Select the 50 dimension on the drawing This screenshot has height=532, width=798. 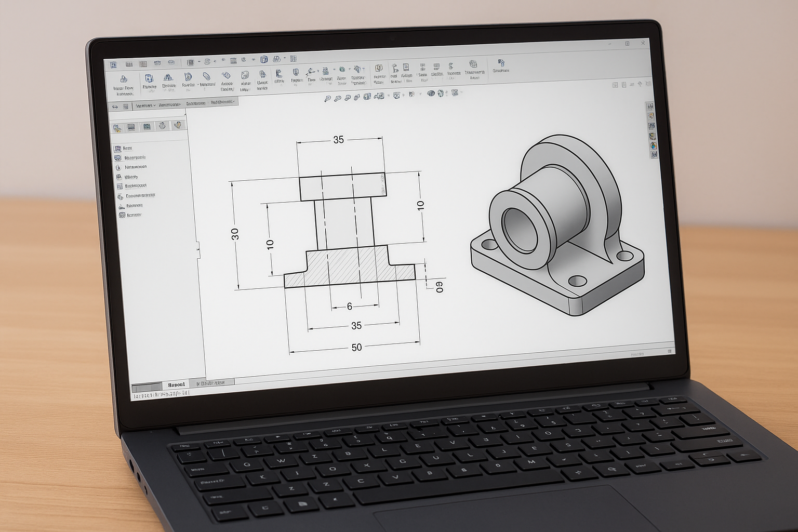(x=356, y=348)
